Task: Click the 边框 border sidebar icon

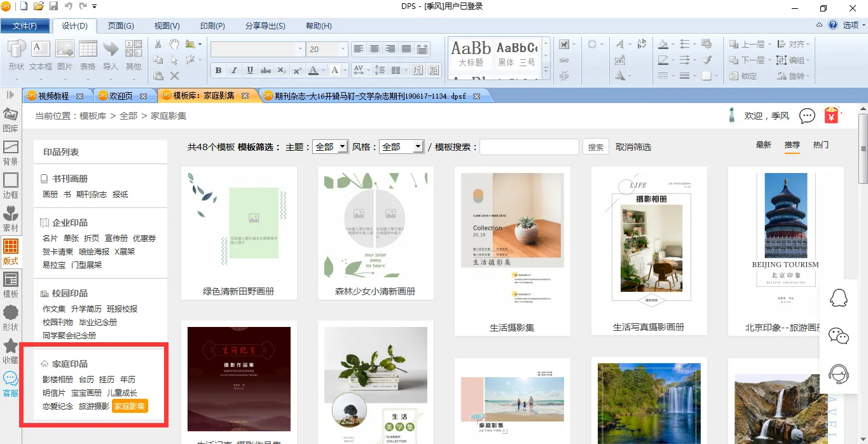Action: click(10, 186)
